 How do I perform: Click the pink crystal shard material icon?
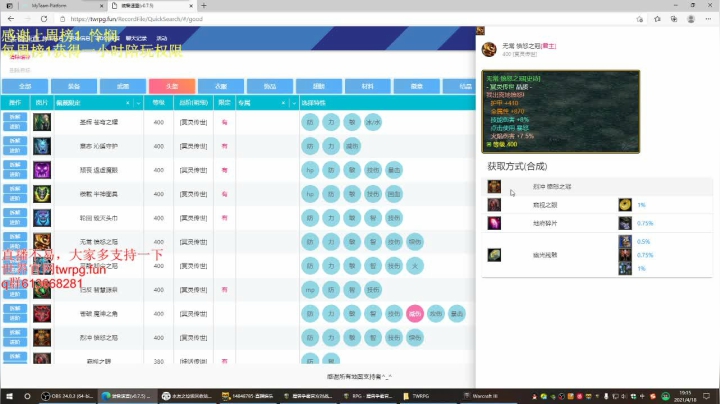pyautogui.click(x=494, y=223)
